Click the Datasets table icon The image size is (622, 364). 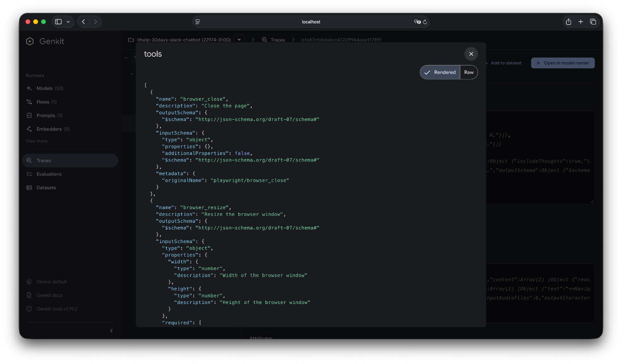click(x=29, y=188)
